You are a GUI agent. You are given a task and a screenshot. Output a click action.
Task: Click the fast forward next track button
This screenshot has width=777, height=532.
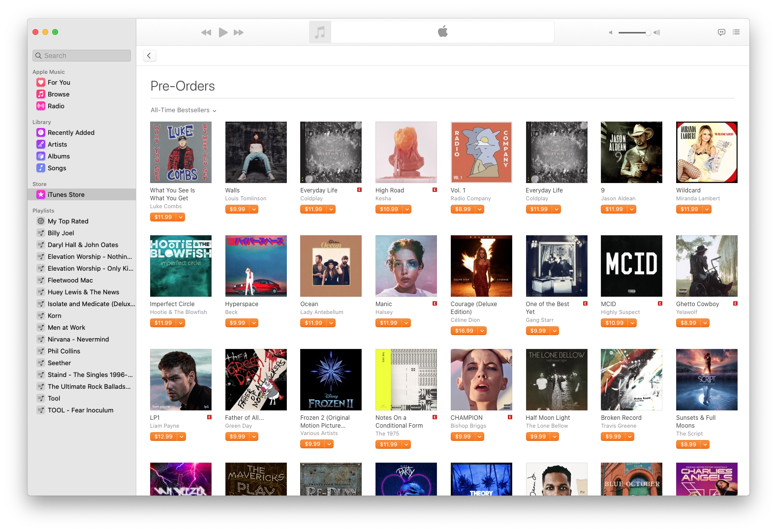(x=239, y=32)
